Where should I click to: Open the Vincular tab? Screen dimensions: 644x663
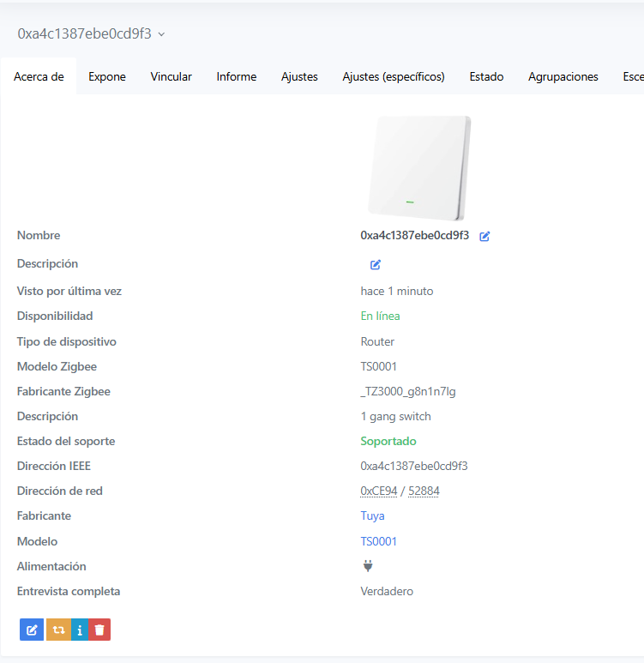171,76
